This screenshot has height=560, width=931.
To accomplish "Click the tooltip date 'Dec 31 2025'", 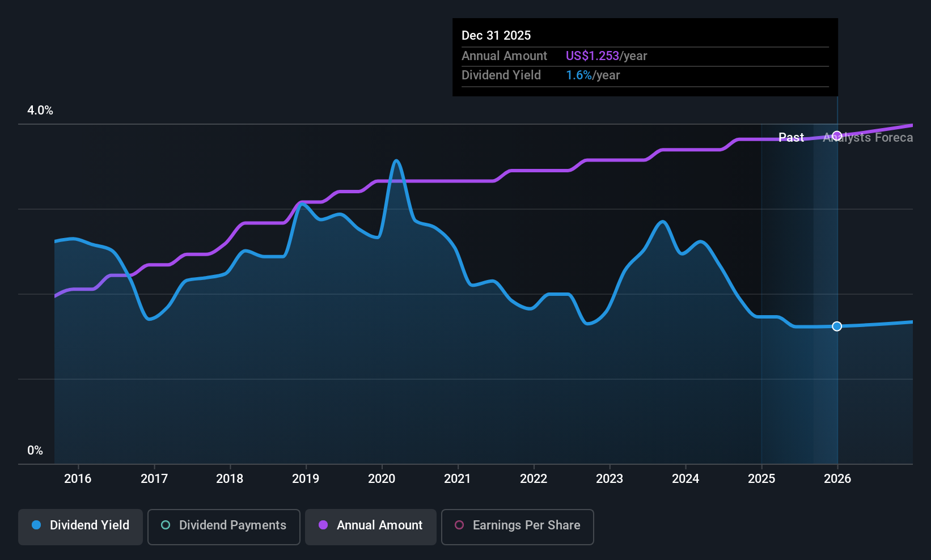I will [496, 36].
